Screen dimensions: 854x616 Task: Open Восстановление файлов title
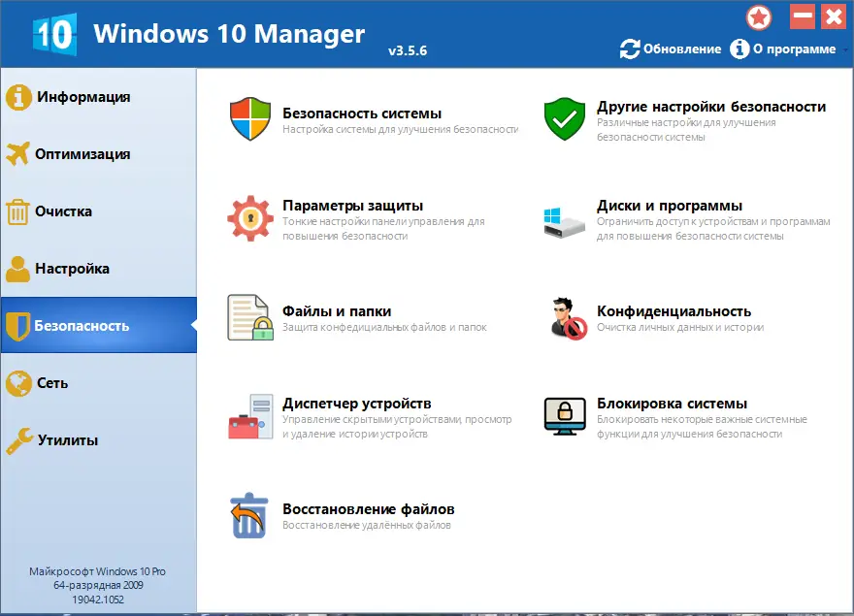point(368,509)
